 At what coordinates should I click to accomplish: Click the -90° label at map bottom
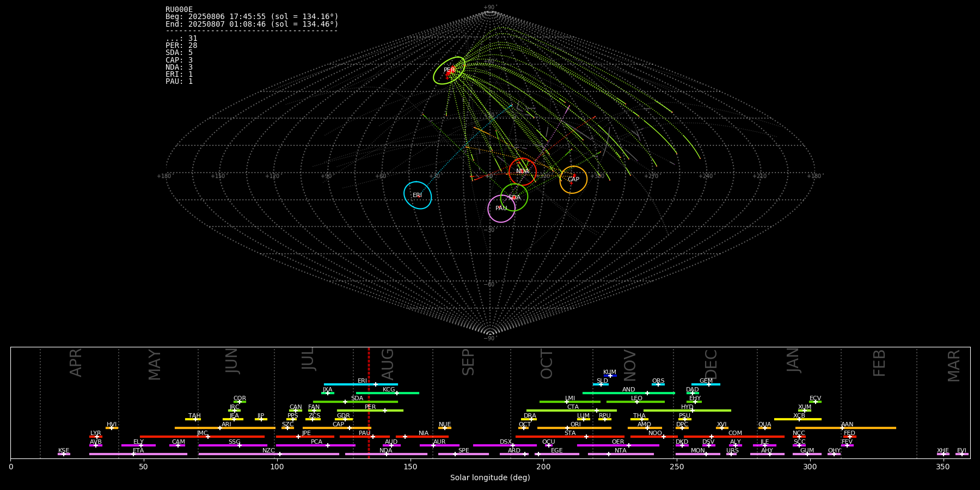point(490,339)
